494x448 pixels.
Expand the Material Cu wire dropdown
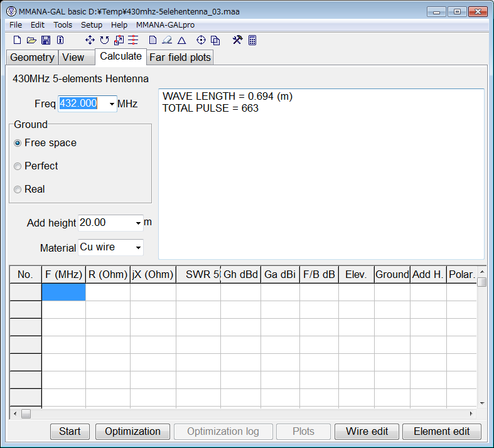[138, 247]
